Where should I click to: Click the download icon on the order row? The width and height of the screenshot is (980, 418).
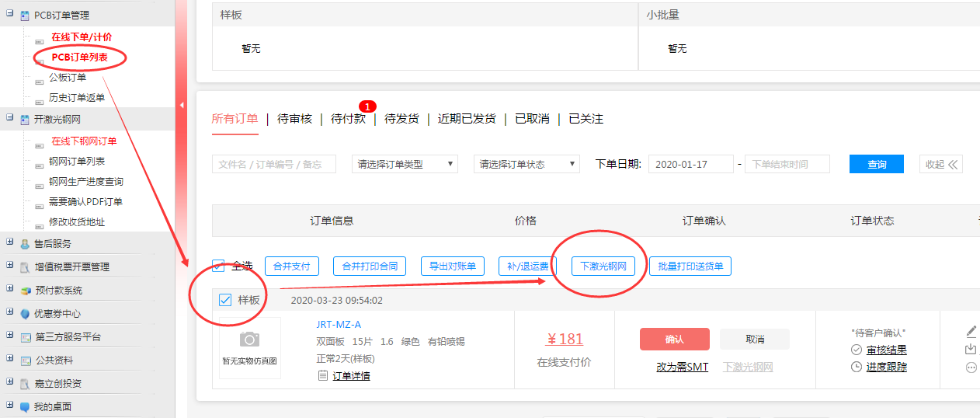(x=971, y=350)
